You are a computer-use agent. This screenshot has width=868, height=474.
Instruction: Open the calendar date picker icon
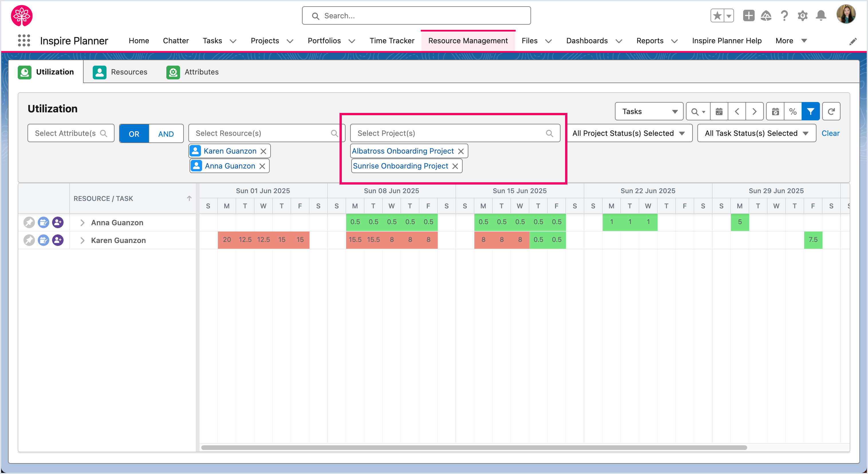tap(719, 111)
